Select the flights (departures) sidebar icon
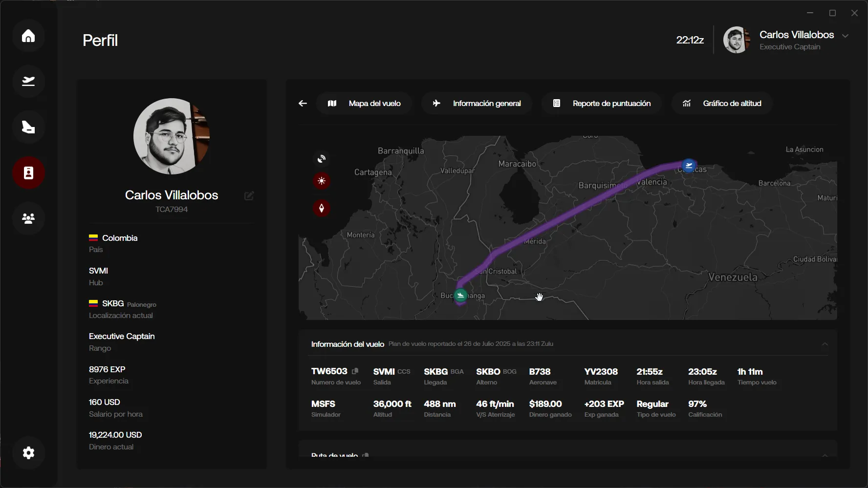The image size is (868, 488). coord(28,82)
